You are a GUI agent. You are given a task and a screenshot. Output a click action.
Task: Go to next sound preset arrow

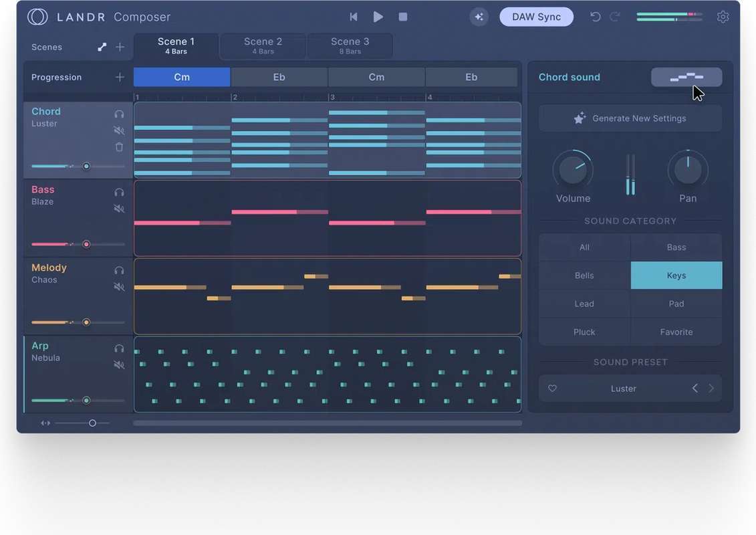coord(711,389)
